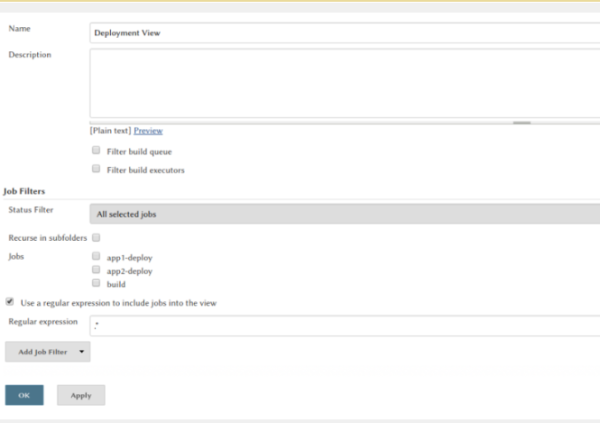600x423 pixels.
Task: Enable Recurse in subfolders
Action: tap(96, 238)
